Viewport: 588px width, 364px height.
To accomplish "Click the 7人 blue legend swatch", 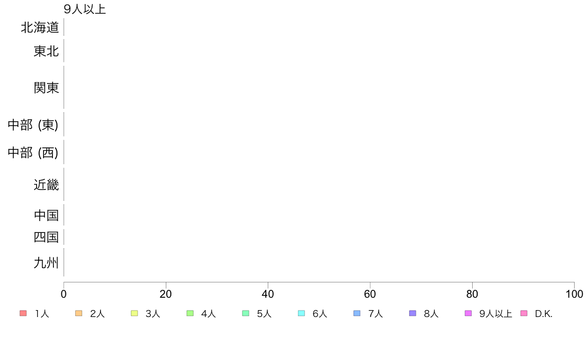I will 357,314.
